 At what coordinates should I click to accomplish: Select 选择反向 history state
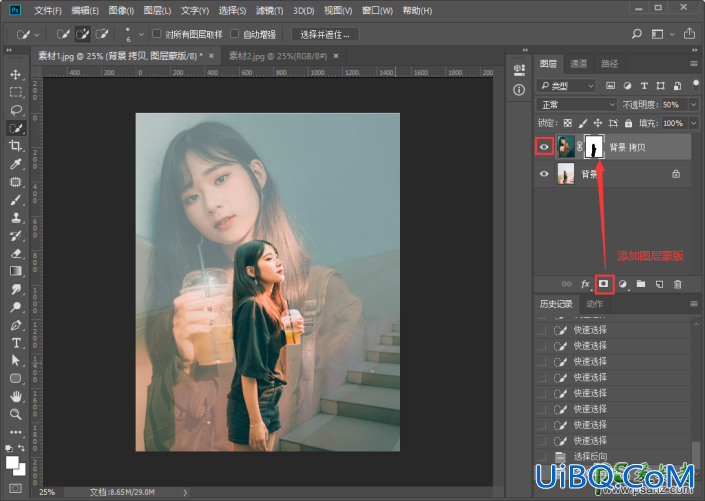click(613, 456)
